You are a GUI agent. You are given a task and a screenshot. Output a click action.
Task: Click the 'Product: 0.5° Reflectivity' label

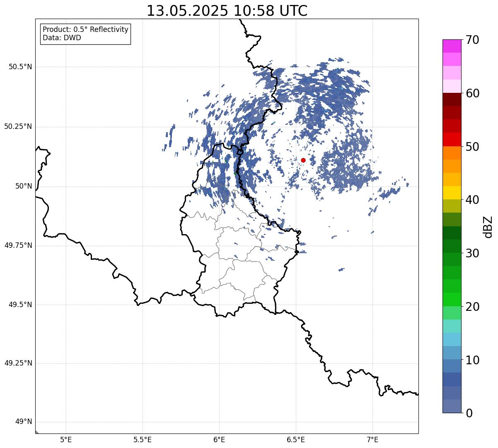pos(85,29)
